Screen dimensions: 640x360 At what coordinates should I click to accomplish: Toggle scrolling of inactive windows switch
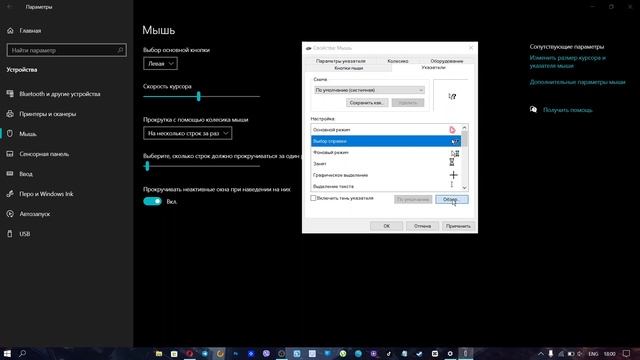point(152,201)
